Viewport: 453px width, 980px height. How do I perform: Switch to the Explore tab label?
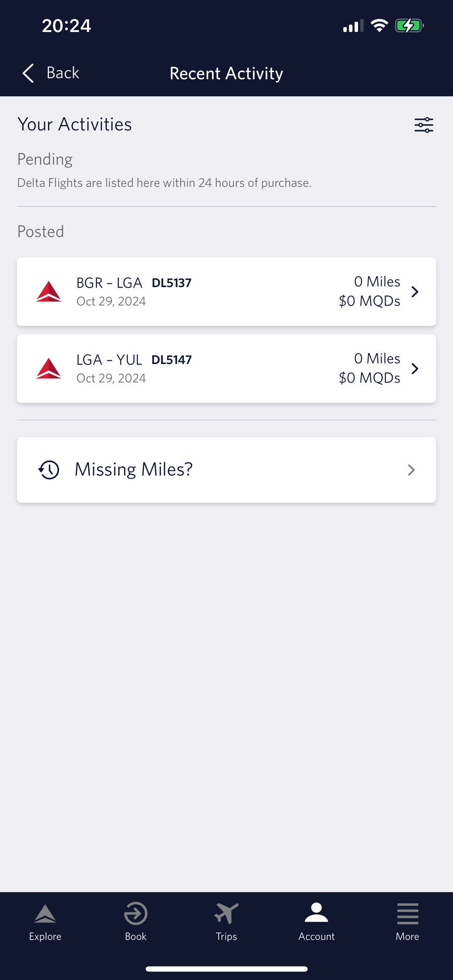point(45,937)
